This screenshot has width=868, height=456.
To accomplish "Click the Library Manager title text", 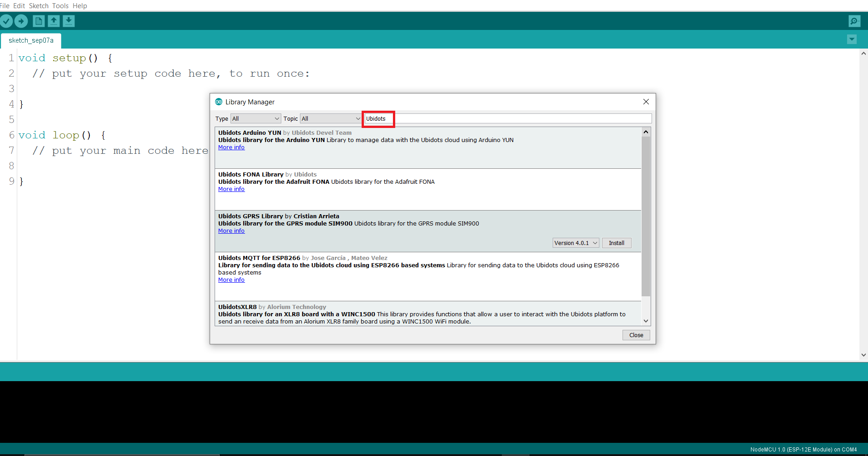I will (x=250, y=102).
